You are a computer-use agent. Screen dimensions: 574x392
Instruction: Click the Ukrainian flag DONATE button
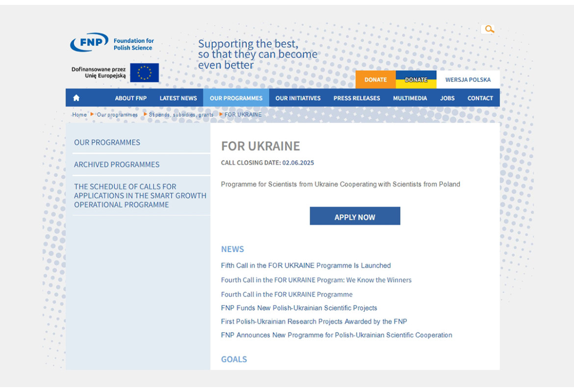416,80
